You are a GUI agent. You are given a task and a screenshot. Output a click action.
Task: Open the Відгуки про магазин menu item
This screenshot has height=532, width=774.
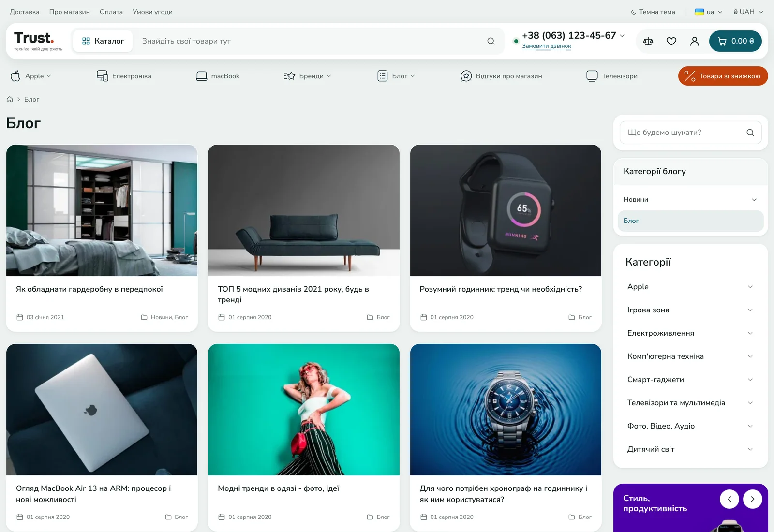(501, 76)
